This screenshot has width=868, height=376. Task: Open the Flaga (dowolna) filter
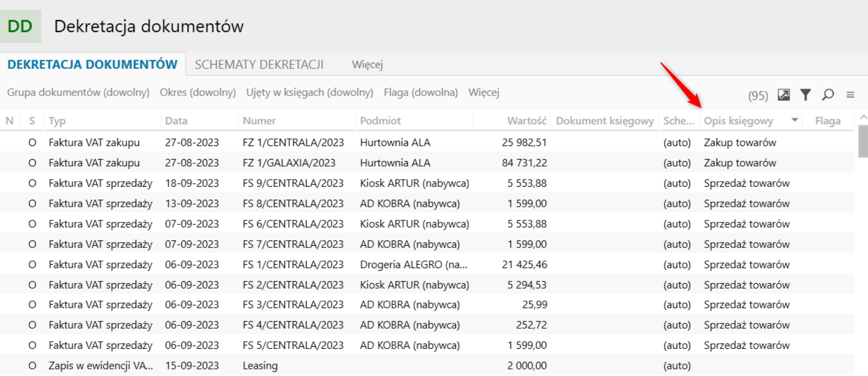point(421,92)
